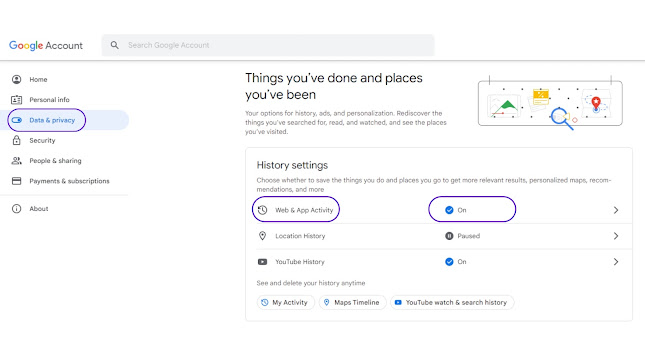Open Home in the sidebar
Screen dimensions: 645x363
pos(38,79)
